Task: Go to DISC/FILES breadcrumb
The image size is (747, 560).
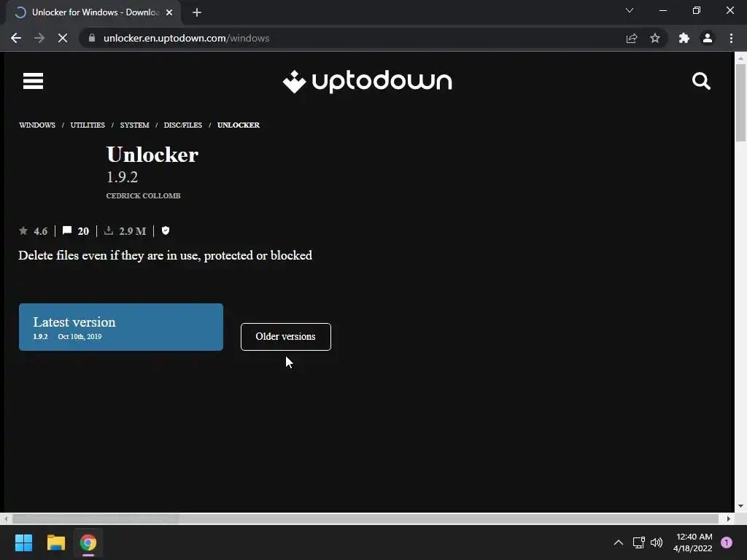Action: [x=183, y=125]
